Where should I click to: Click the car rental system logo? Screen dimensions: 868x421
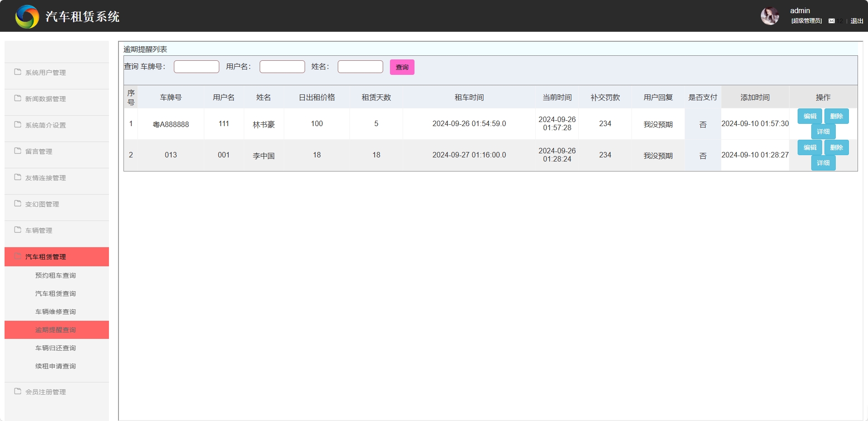(27, 17)
